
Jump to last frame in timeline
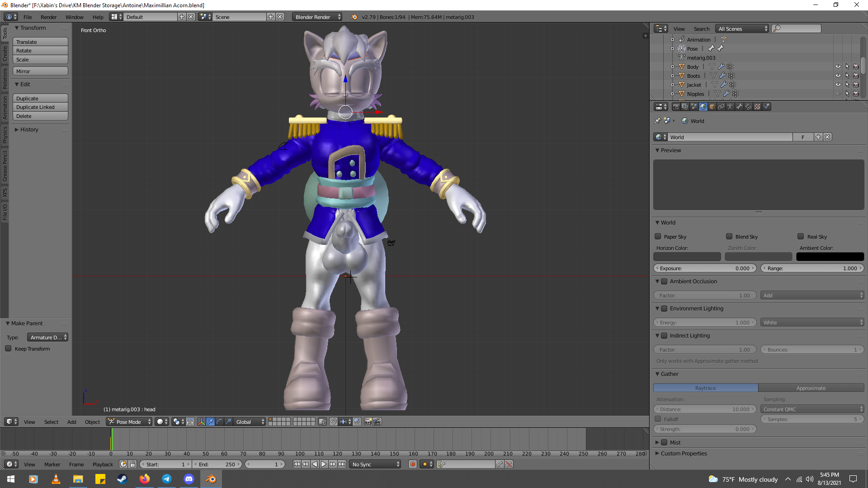pyautogui.click(x=342, y=464)
